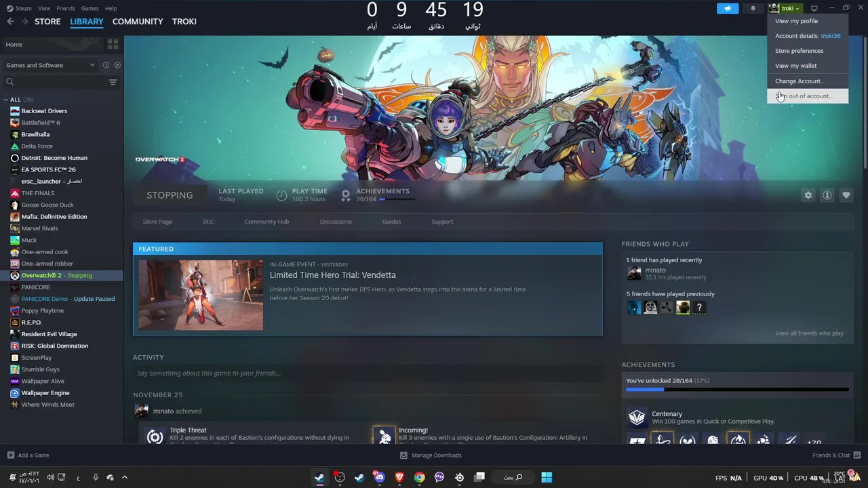Add Overwatch 2 to favorites heart
The image size is (868, 488).
[x=846, y=195]
